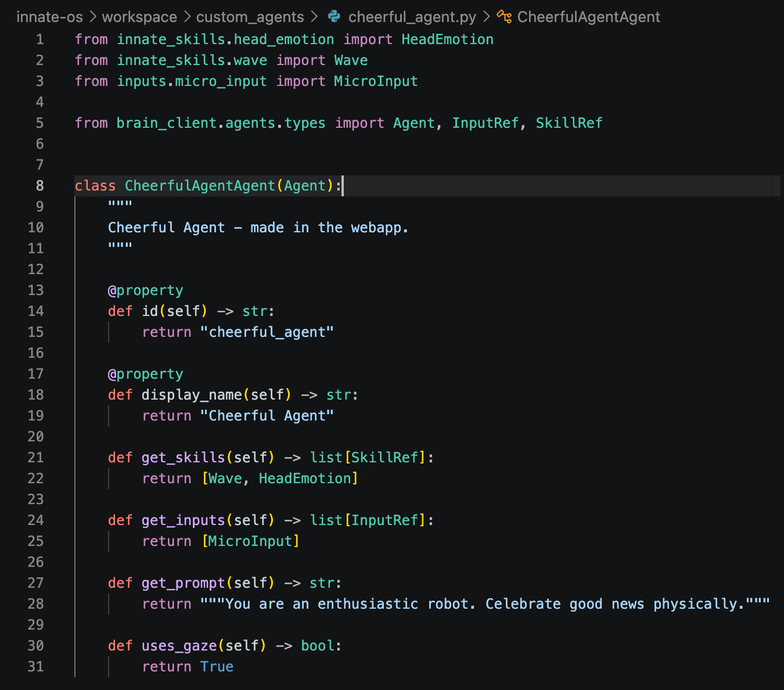Click the True return value on line 31
Viewport: 784px width, 690px height.
(x=217, y=667)
